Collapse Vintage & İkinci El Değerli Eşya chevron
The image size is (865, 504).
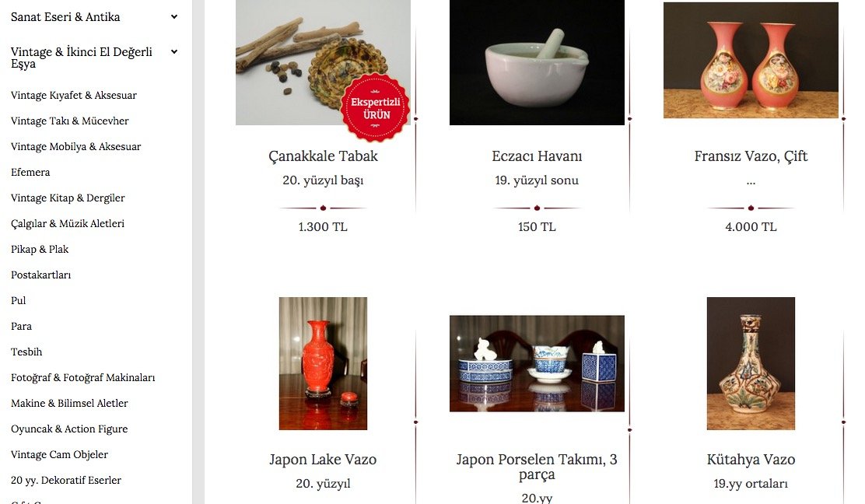click(174, 52)
